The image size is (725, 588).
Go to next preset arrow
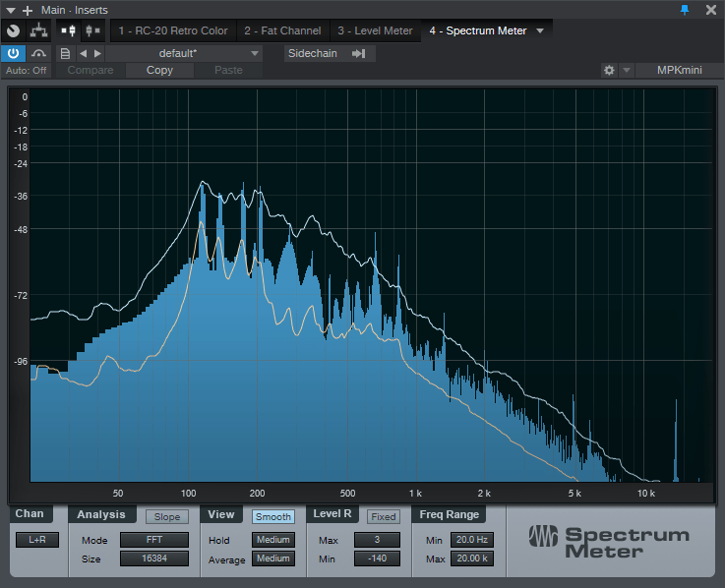click(x=96, y=53)
